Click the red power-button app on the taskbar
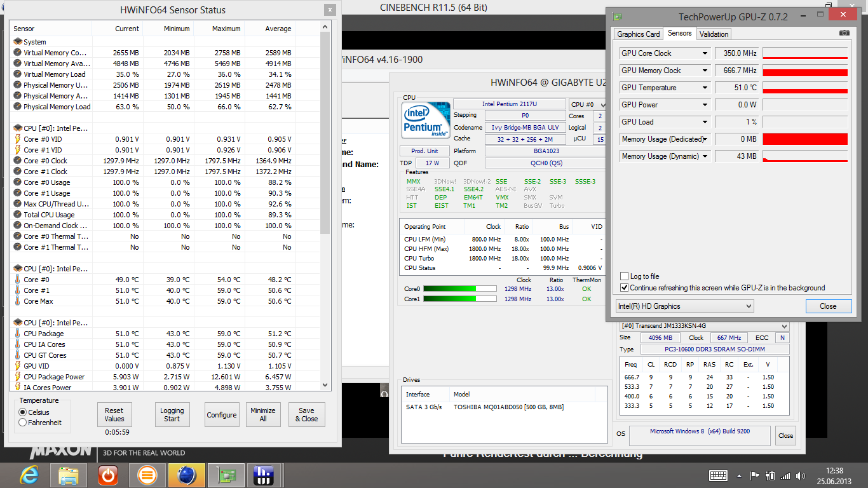 pyautogui.click(x=108, y=474)
